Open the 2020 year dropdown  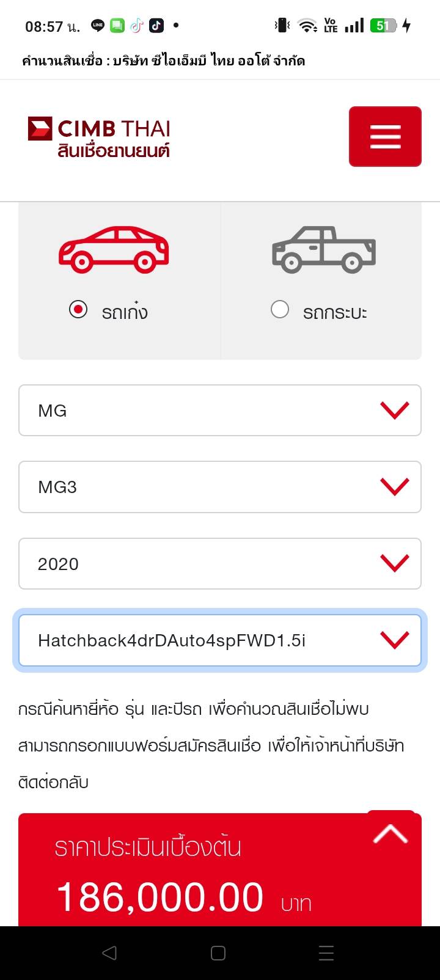coord(220,564)
